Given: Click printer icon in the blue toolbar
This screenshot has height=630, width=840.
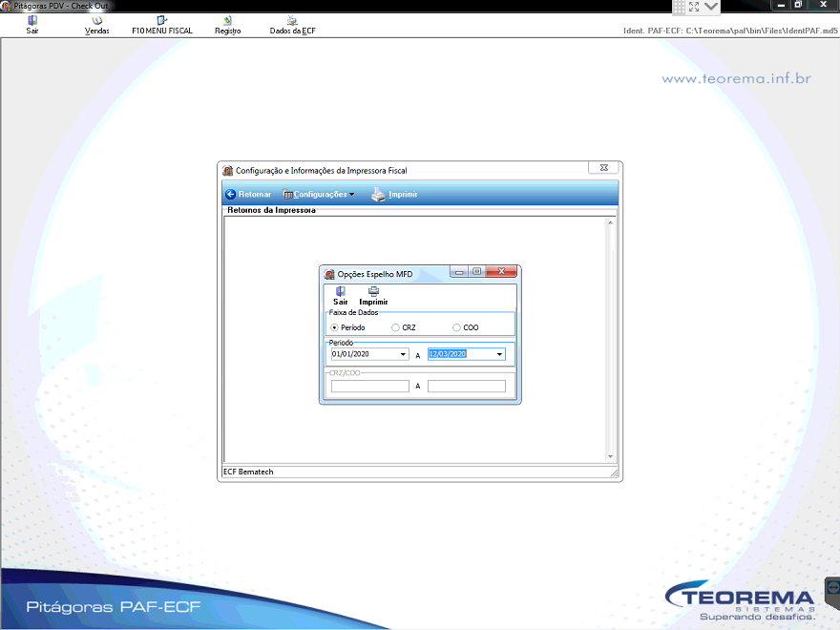Looking at the screenshot, I should tap(378, 194).
